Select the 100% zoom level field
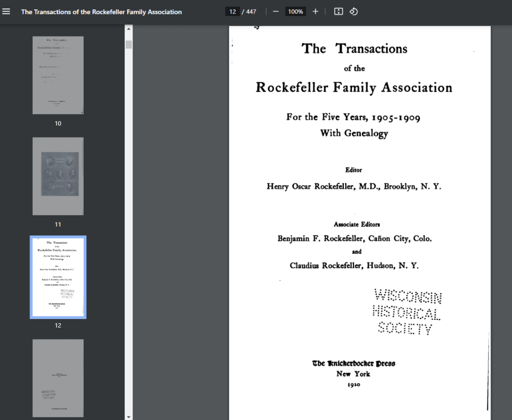 (295, 11)
